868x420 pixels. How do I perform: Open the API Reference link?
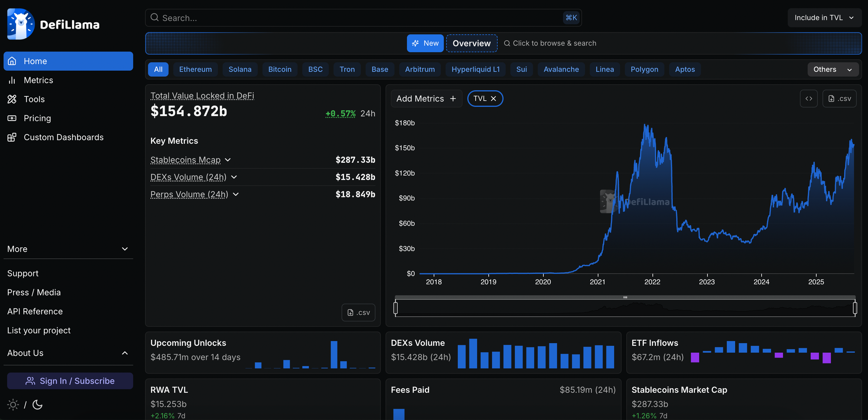point(35,312)
